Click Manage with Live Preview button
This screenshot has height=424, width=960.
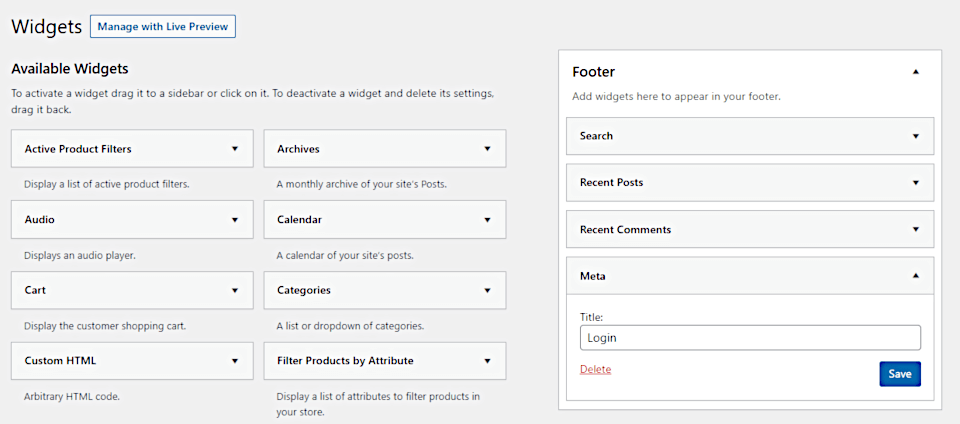click(x=162, y=27)
